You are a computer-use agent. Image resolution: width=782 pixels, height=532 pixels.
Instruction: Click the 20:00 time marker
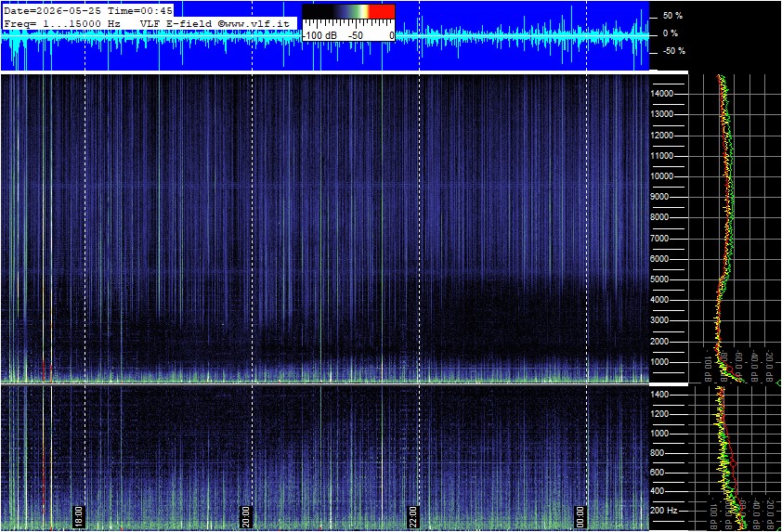(245, 516)
